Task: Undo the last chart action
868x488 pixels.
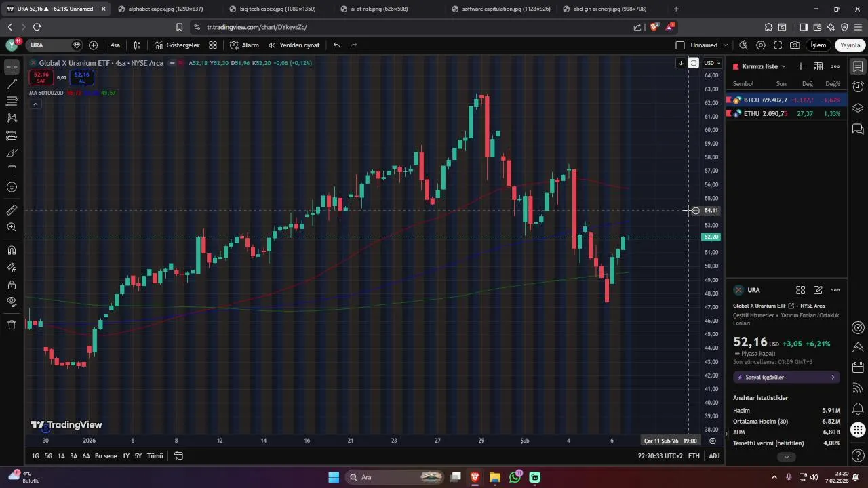Action: 336,45
